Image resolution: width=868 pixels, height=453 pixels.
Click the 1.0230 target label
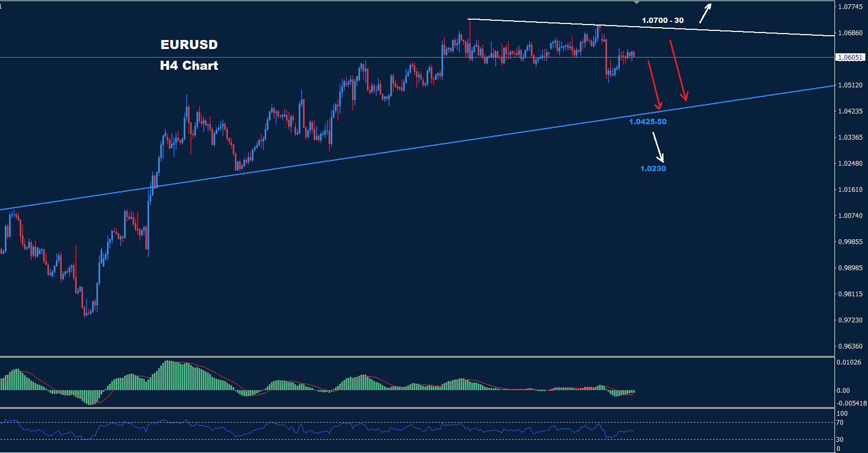coord(653,168)
